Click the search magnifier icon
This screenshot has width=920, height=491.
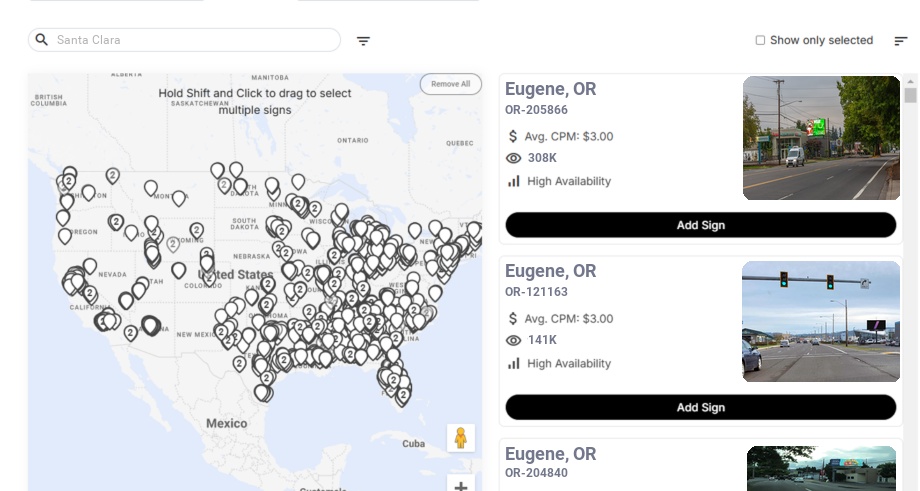click(42, 40)
